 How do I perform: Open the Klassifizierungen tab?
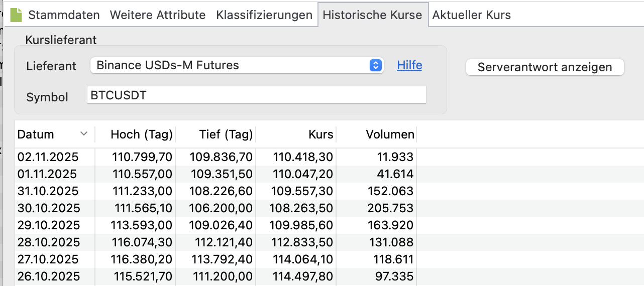pyautogui.click(x=264, y=15)
